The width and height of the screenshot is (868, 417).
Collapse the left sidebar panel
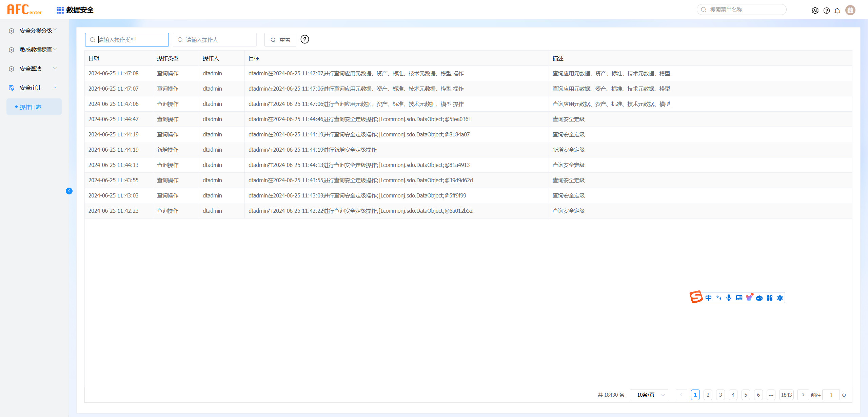click(70, 191)
